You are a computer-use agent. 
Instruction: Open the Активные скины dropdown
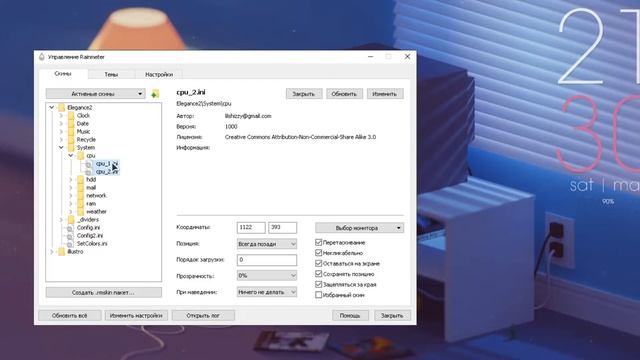(96, 94)
